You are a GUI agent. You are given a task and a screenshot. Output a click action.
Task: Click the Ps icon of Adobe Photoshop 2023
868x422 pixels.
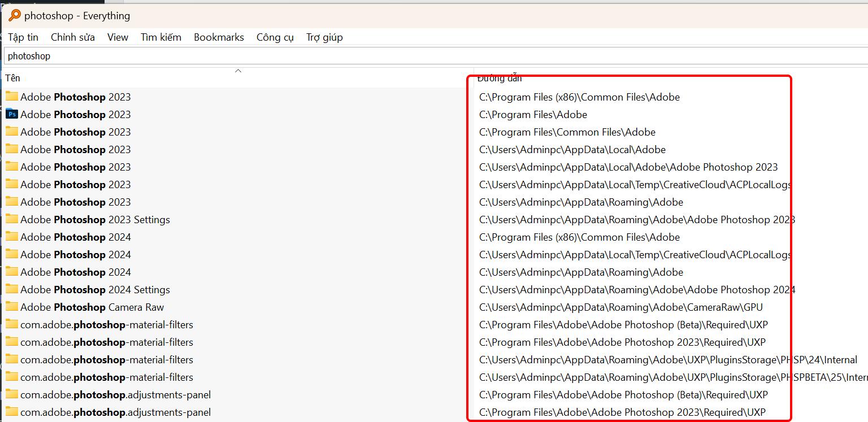click(12, 114)
